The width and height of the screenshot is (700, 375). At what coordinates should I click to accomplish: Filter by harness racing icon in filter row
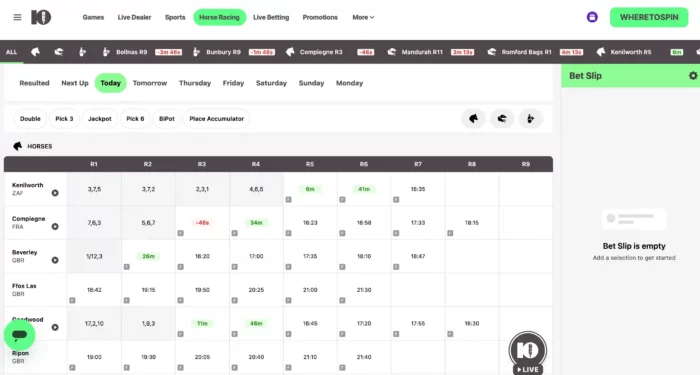[530, 119]
